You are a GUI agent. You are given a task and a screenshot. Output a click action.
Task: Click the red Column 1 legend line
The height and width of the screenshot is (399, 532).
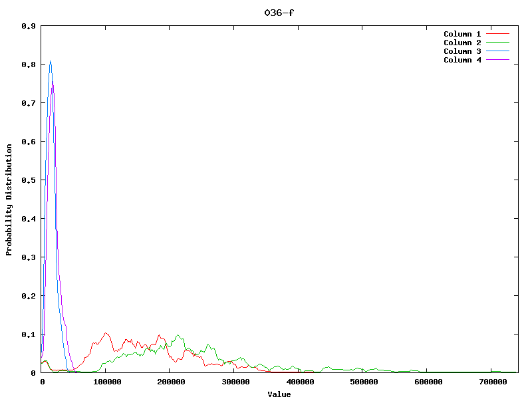[497, 34]
